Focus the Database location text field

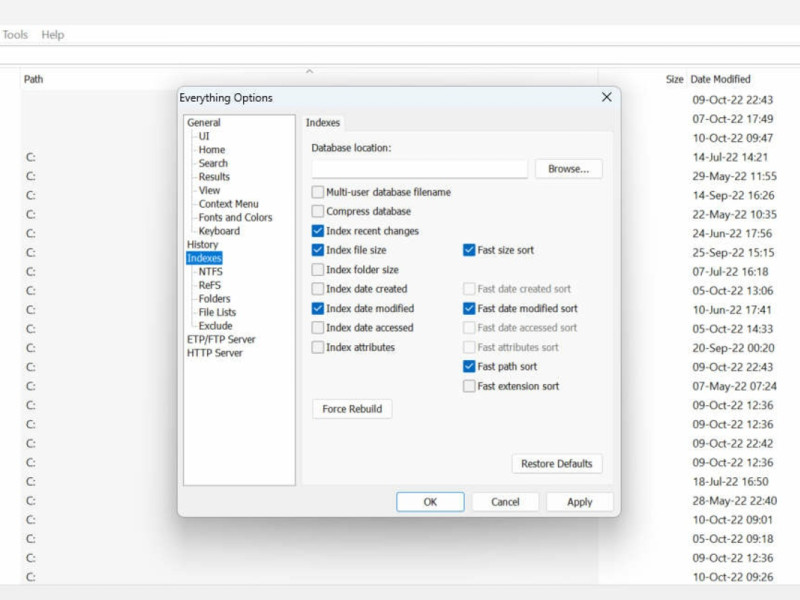click(x=419, y=169)
